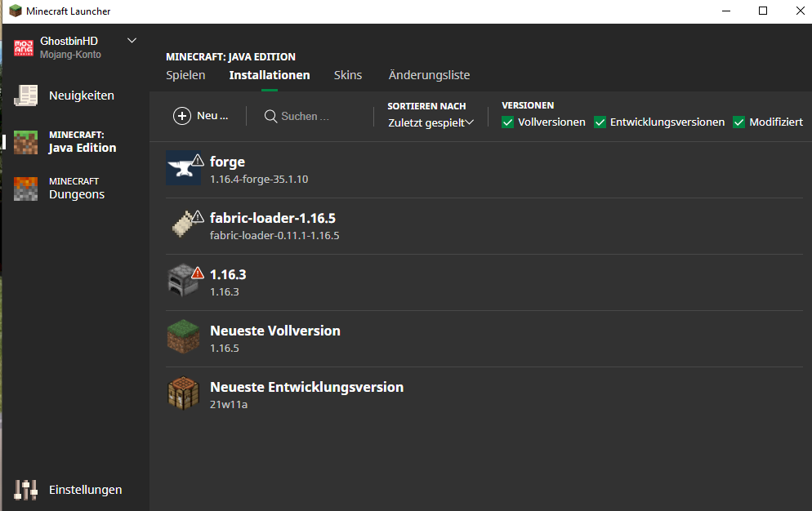Open Minecraft: Java Edition from the sidebar icon
Image resolution: width=812 pixels, height=511 pixels.
pos(25,141)
